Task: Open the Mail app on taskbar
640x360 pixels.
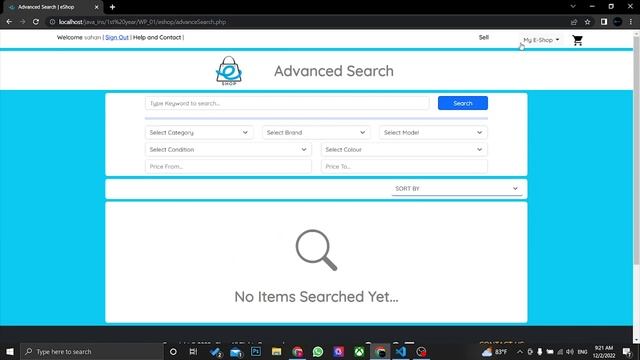Action: 236,352
